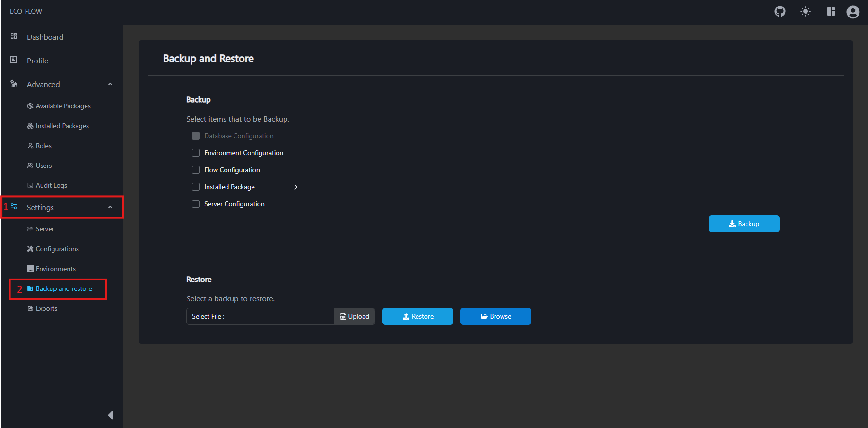The height and width of the screenshot is (428, 868).
Task: Click the Audit Logs document icon
Action: [30, 185]
